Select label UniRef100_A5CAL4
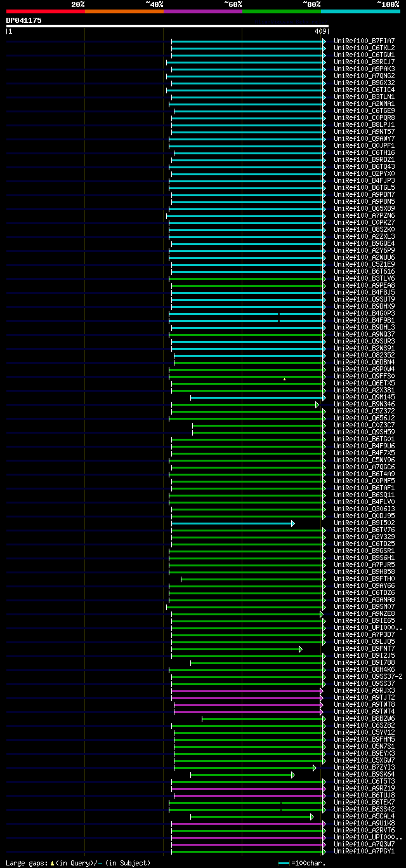This screenshot has height=868, width=406. (x=364, y=816)
